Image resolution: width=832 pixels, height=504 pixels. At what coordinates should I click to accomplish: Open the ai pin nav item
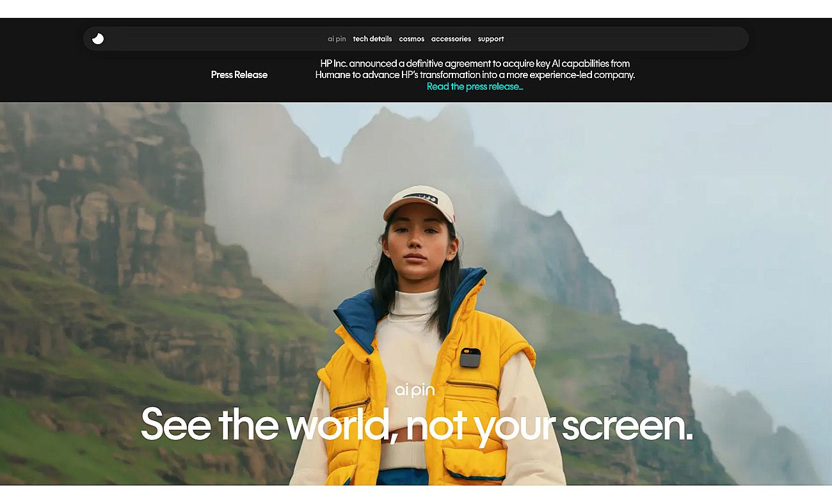pos(337,39)
